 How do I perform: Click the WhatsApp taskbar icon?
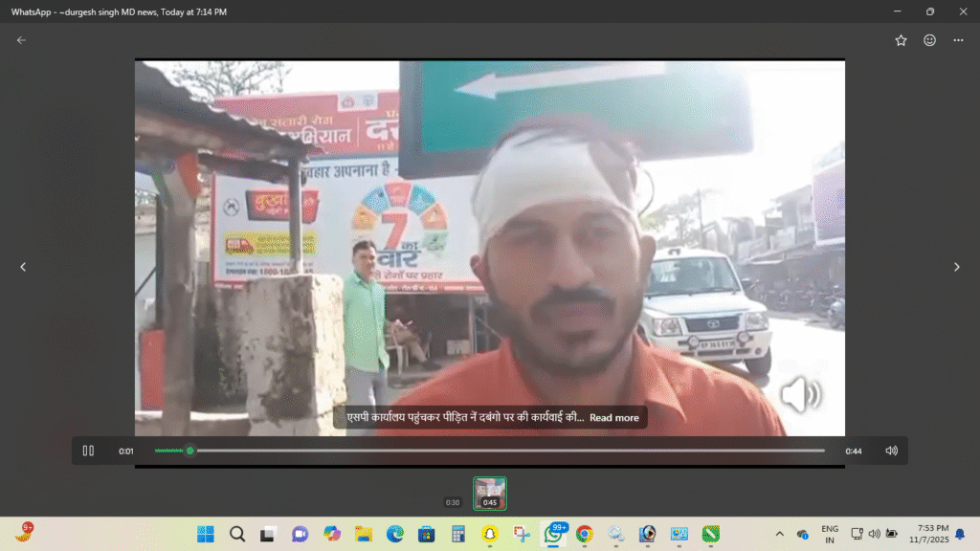tap(553, 534)
